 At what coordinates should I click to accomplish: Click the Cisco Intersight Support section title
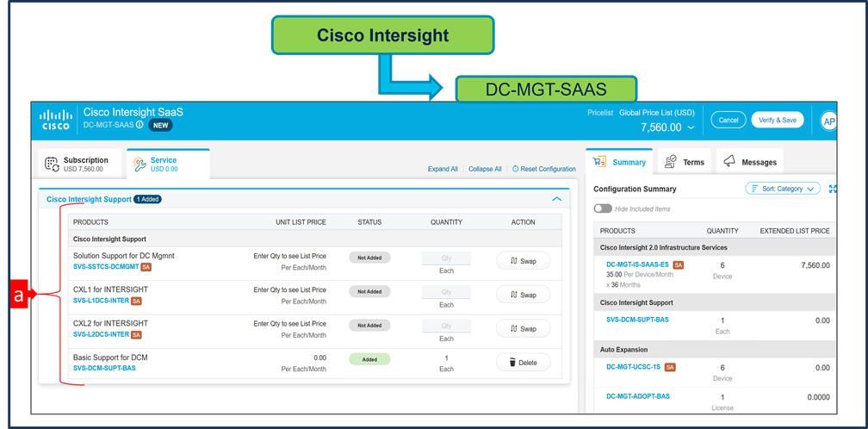pyautogui.click(x=89, y=199)
